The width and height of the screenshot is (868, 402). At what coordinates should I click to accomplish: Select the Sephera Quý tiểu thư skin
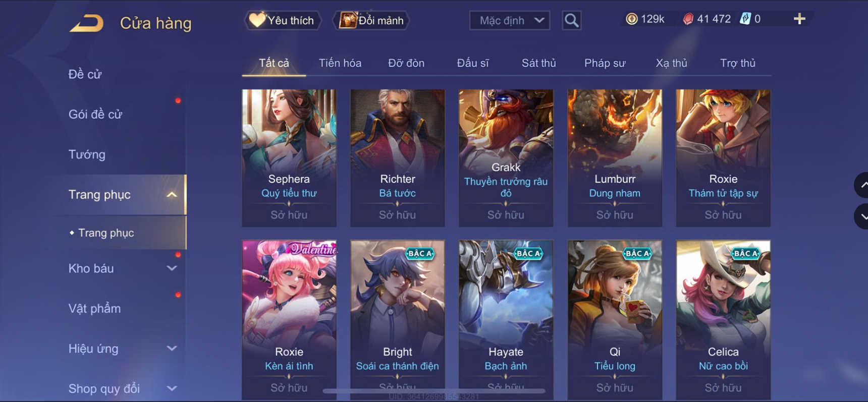[x=289, y=158]
